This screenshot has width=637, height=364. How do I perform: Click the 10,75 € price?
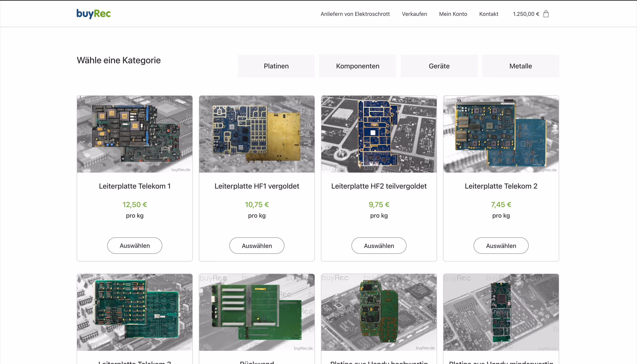(257, 204)
